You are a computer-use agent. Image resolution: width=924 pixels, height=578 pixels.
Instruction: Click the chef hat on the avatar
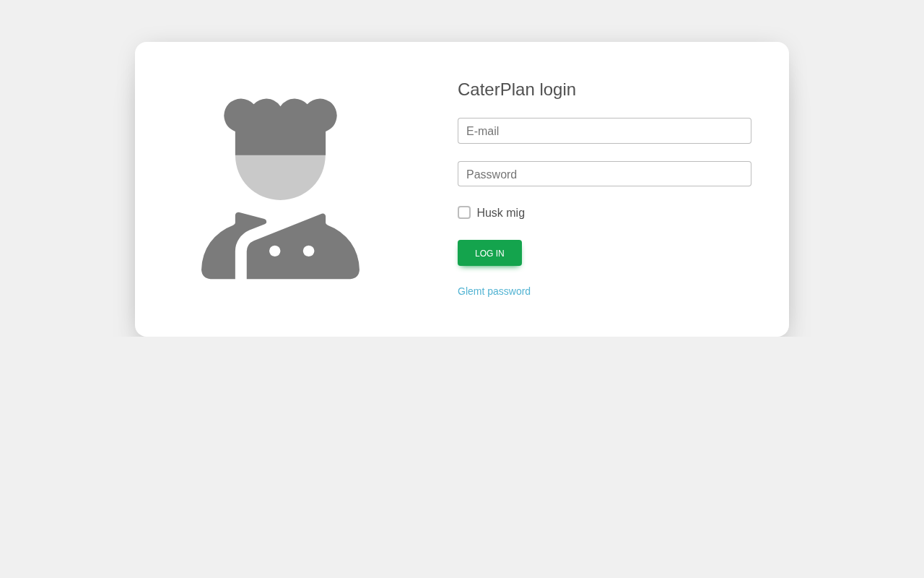pyautogui.click(x=280, y=127)
